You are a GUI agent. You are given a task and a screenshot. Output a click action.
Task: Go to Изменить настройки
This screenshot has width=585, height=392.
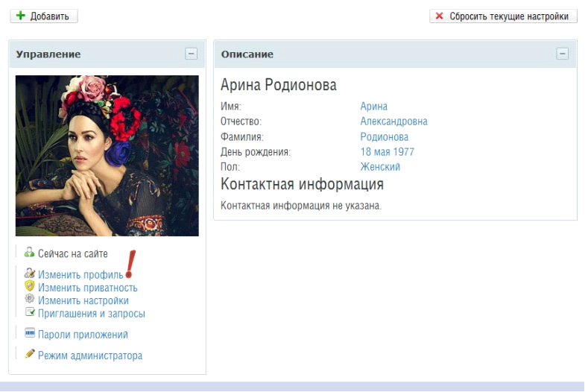point(83,300)
